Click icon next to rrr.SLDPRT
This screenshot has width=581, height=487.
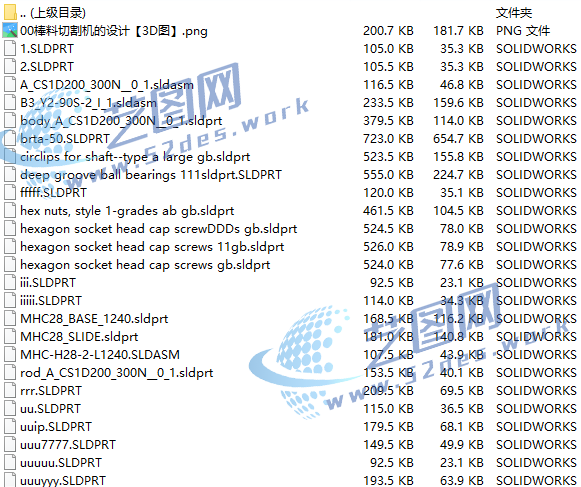click(10, 391)
